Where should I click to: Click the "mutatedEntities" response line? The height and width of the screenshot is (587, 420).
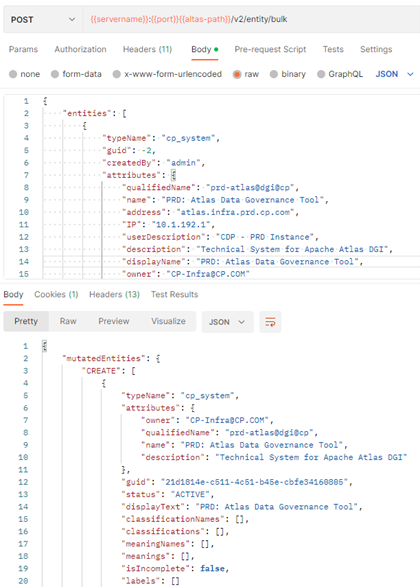pos(112,358)
